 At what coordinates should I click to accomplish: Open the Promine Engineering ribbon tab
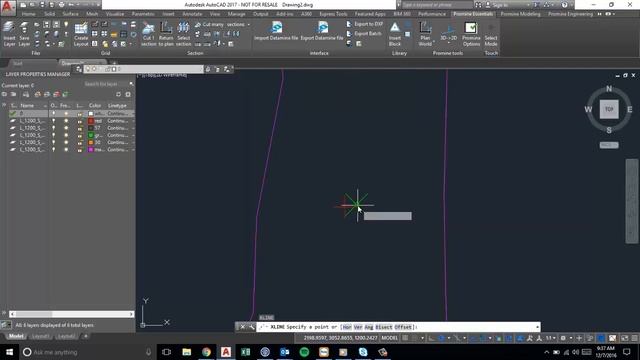(570, 14)
